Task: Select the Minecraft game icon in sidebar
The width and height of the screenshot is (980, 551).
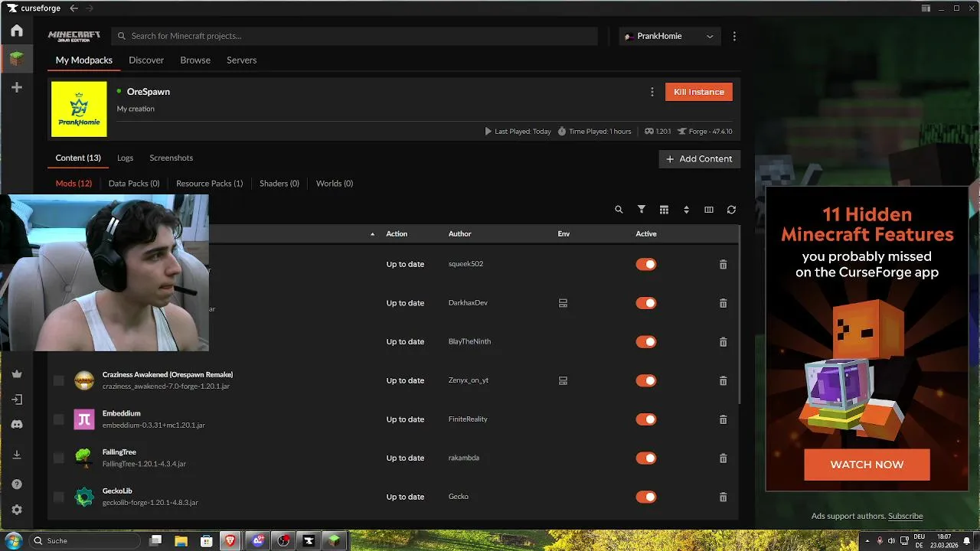Action: 17,59
